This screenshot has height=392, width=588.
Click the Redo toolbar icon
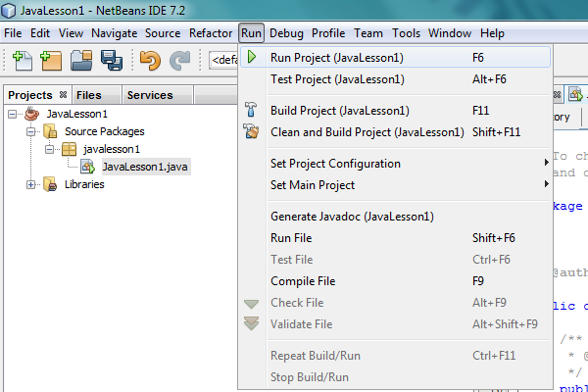(x=180, y=61)
